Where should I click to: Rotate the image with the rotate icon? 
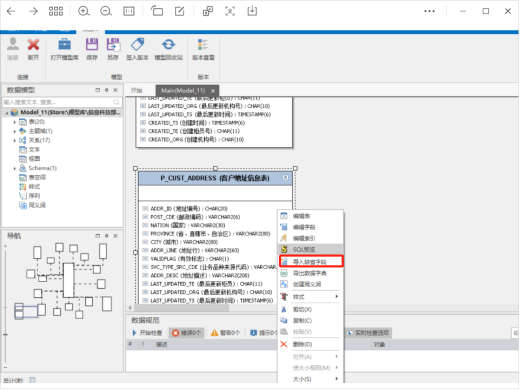tap(157, 11)
